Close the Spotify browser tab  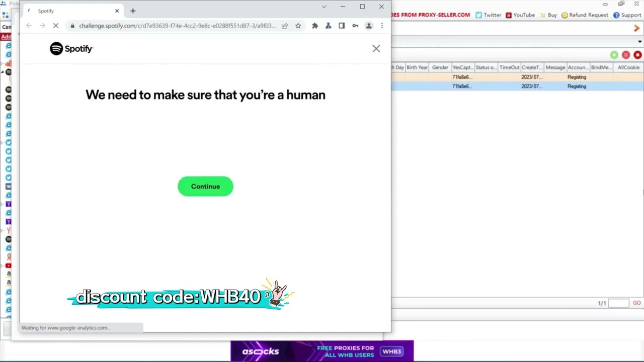pyautogui.click(x=117, y=11)
